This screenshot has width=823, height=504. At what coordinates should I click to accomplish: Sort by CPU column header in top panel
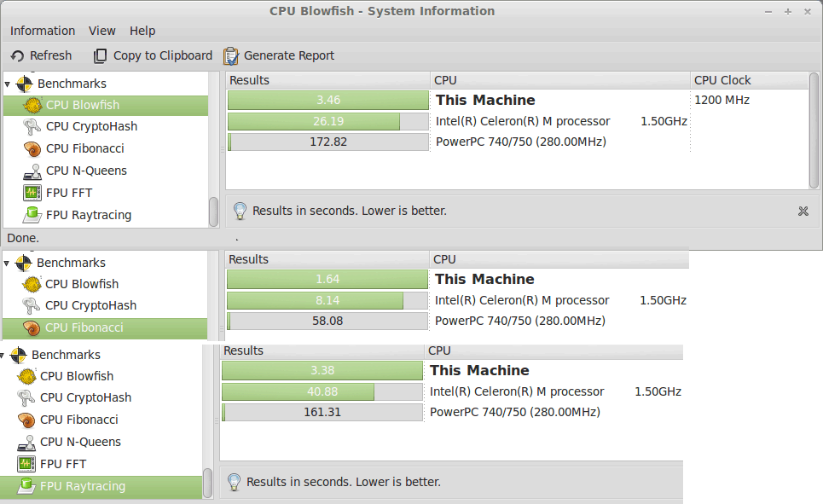(x=560, y=80)
